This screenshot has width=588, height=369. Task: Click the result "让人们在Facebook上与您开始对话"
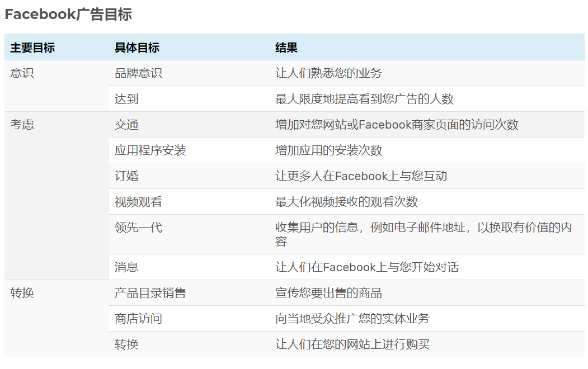(x=367, y=267)
